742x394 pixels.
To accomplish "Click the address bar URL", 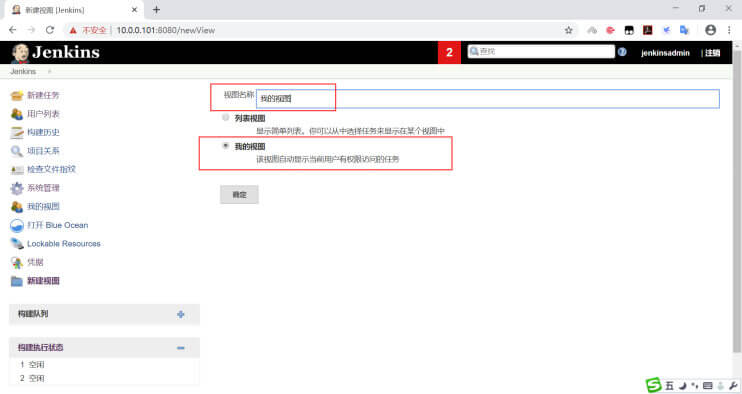I will coord(166,30).
